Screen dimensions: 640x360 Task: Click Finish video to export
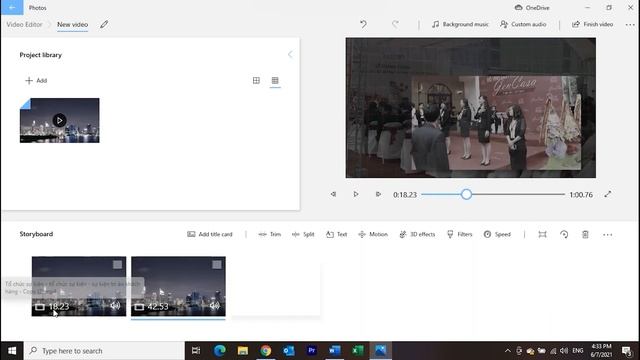point(592,24)
